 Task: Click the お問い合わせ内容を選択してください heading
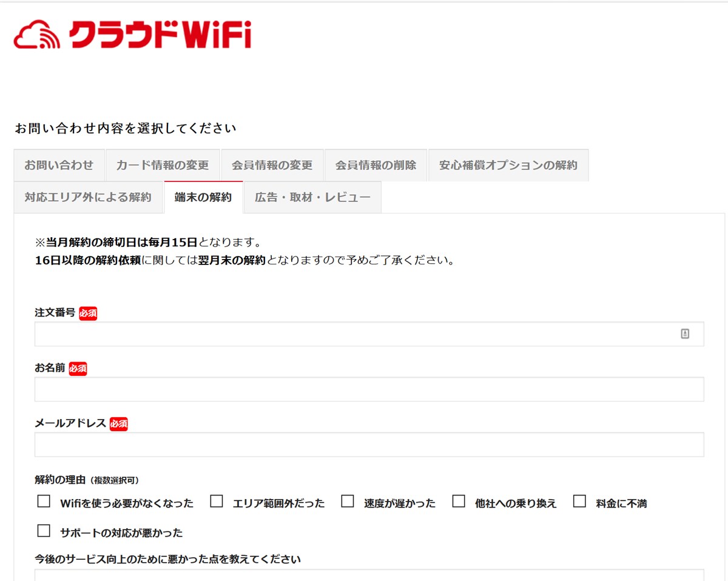[x=125, y=129]
